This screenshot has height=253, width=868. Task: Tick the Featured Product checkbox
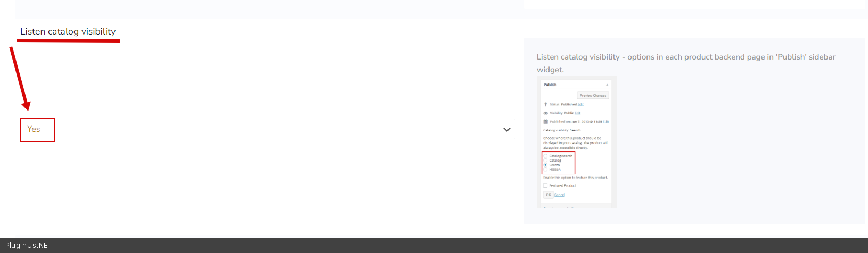545,185
